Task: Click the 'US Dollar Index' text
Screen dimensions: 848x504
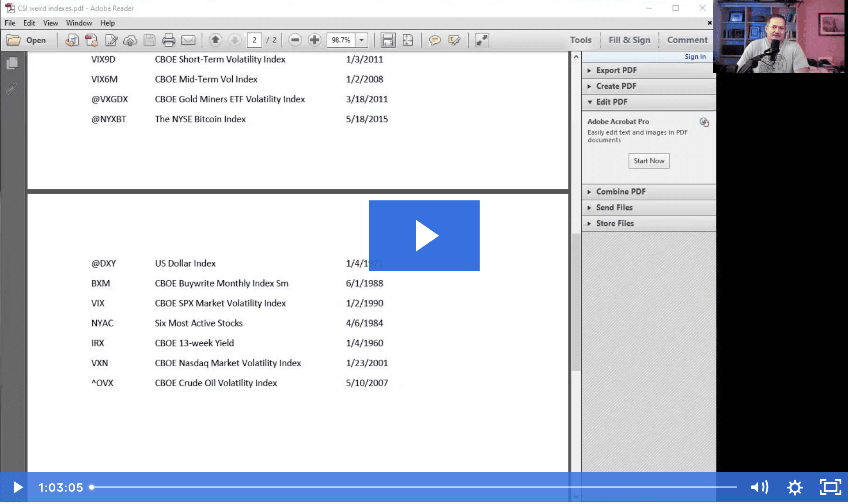Action: (185, 263)
